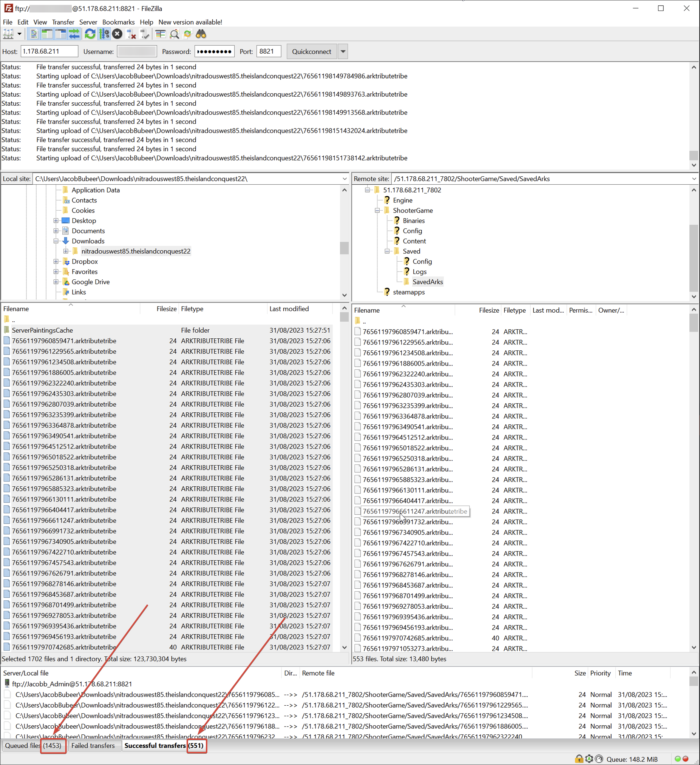Cancel the current operation
The height and width of the screenshot is (765, 700).
pyautogui.click(x=117, y=34)
